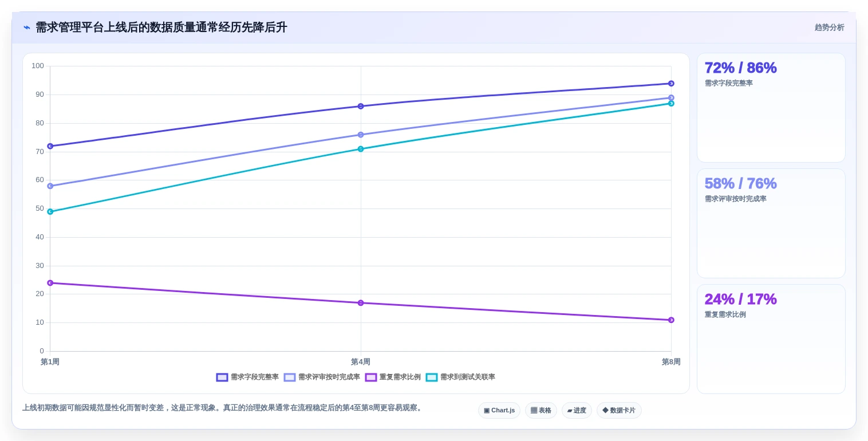The height and width of the screenshot is (441, 868).
Task: Click 需求字段完整率 point at 第1周
Action: coord(50,146)
